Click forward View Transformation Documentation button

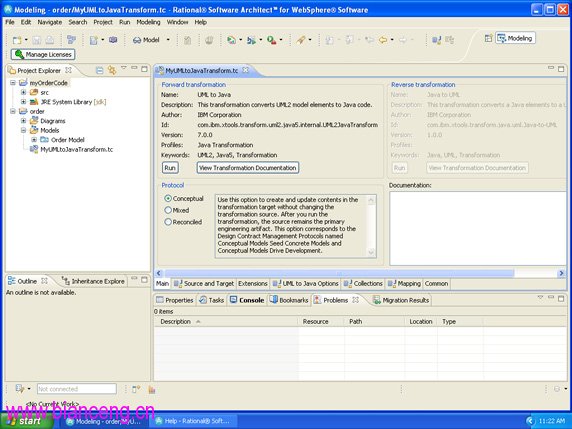click(x=248, y=168)
